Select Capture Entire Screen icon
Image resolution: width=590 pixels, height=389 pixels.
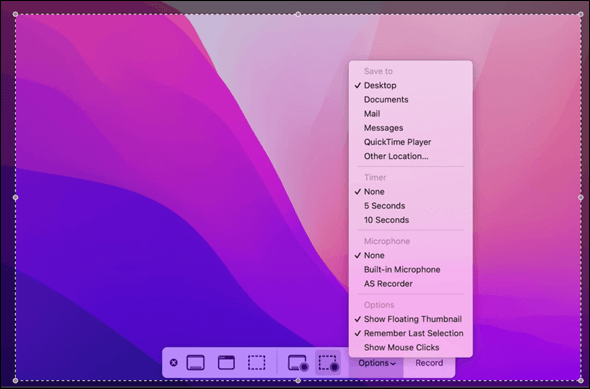click(x=196, y=363)
